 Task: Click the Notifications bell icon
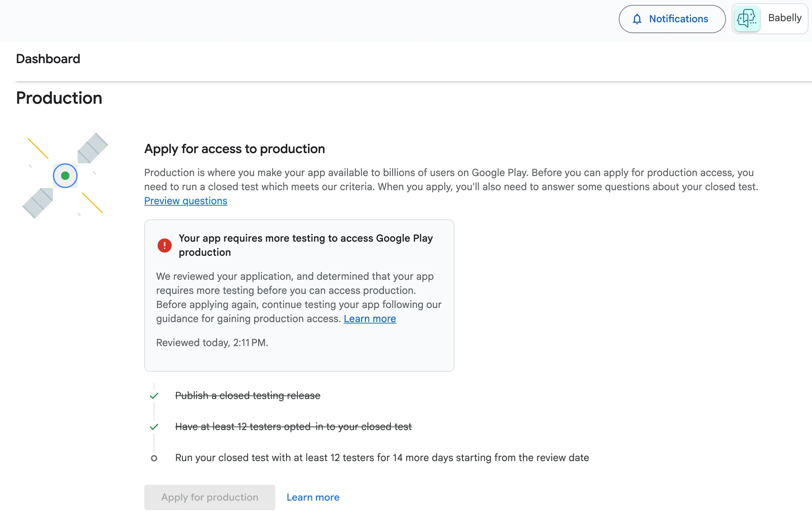[637, 19]
